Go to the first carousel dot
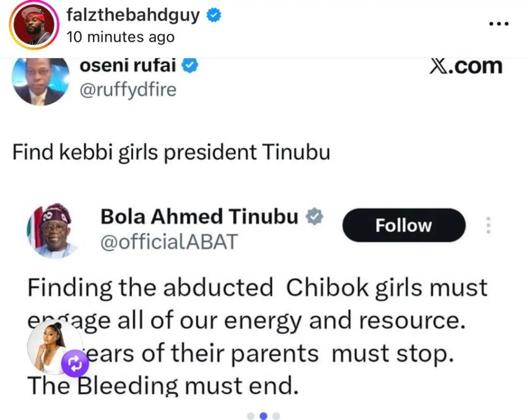 click(x=251, y=415)
